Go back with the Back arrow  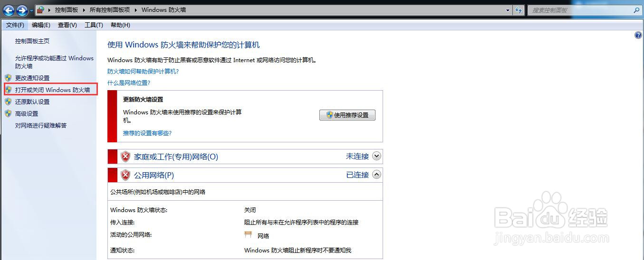coord(9,10)
